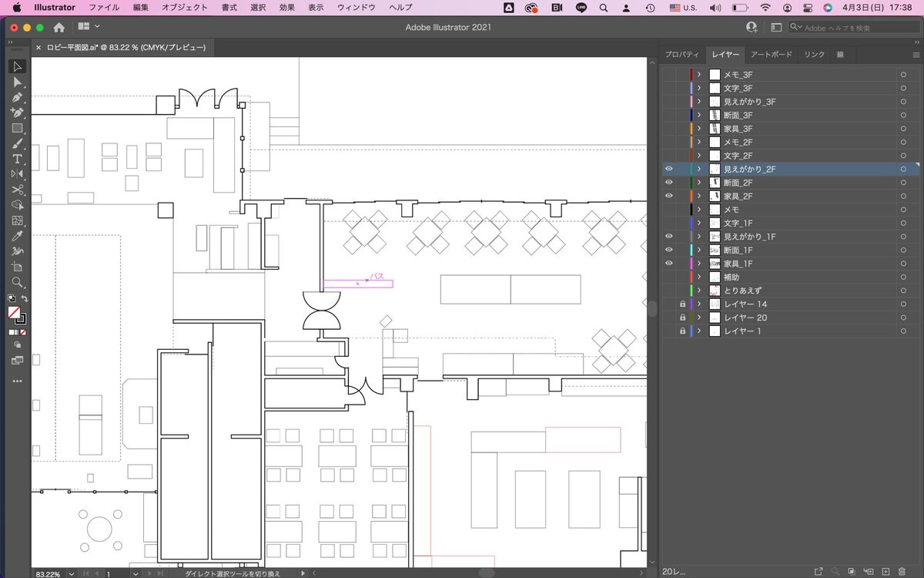Screen dimensions: 924x578
Task: Select the Symbol Sprayer tool
Action: [x=17, y=251]
